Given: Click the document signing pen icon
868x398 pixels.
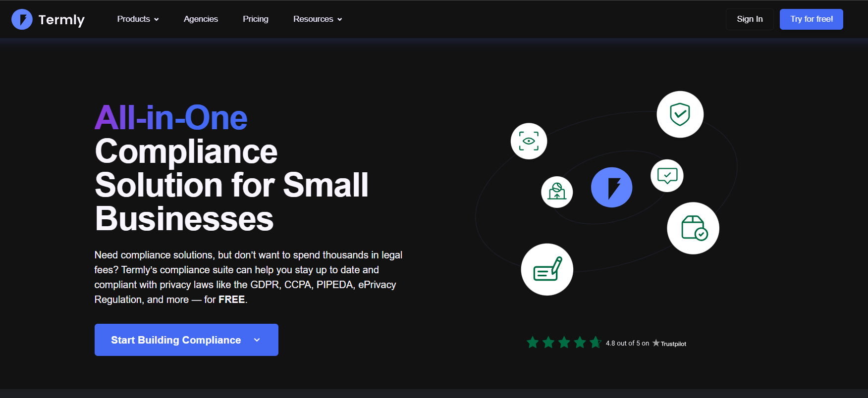Looking at the screenshot, I should tap(547, 269).
